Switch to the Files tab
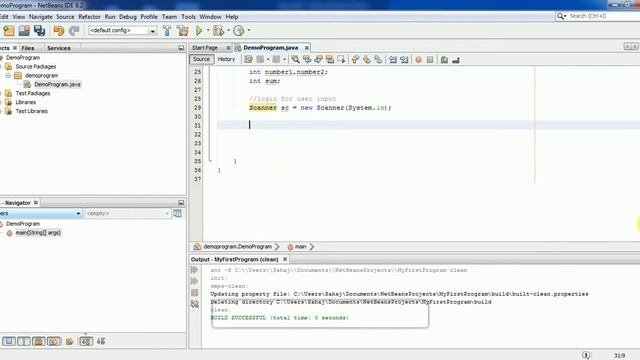 (28, 48)
